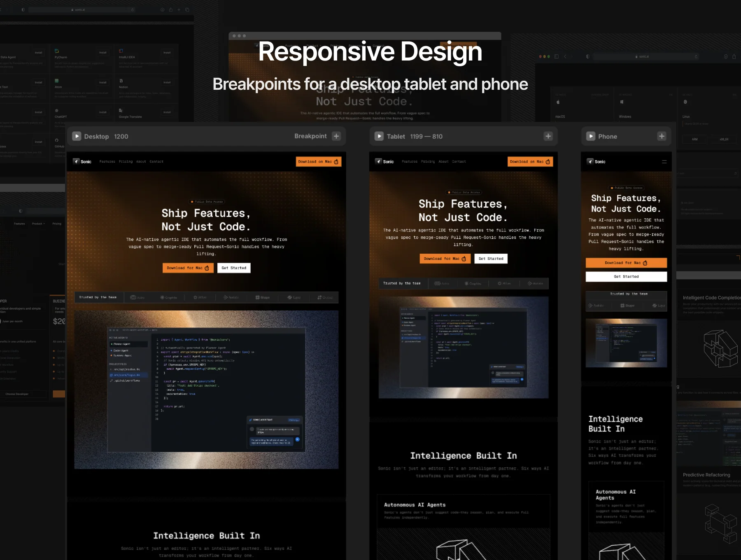Click Get Started in Tablet hero

click(x=491, y=259)
